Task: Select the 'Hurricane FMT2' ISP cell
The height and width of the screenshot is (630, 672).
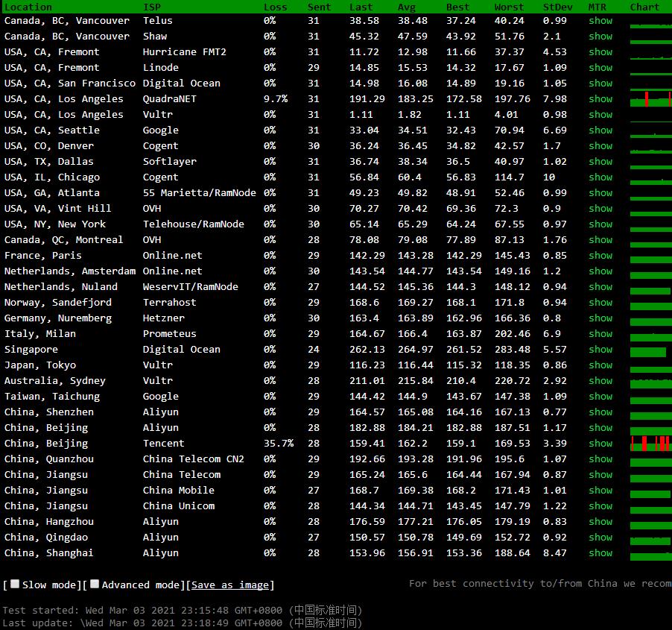Action: [x=184, y=52]
